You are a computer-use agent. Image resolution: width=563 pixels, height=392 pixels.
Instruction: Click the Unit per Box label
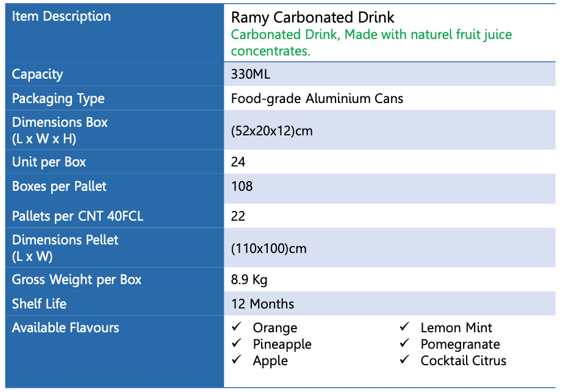tap(49, 162)
